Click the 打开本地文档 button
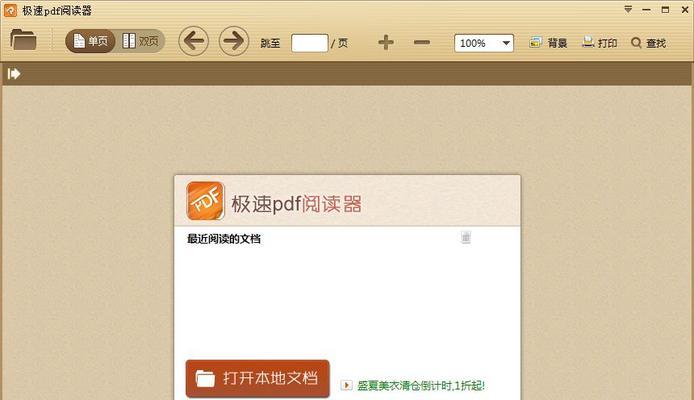694x400 pixels. (x=258, y=378)
